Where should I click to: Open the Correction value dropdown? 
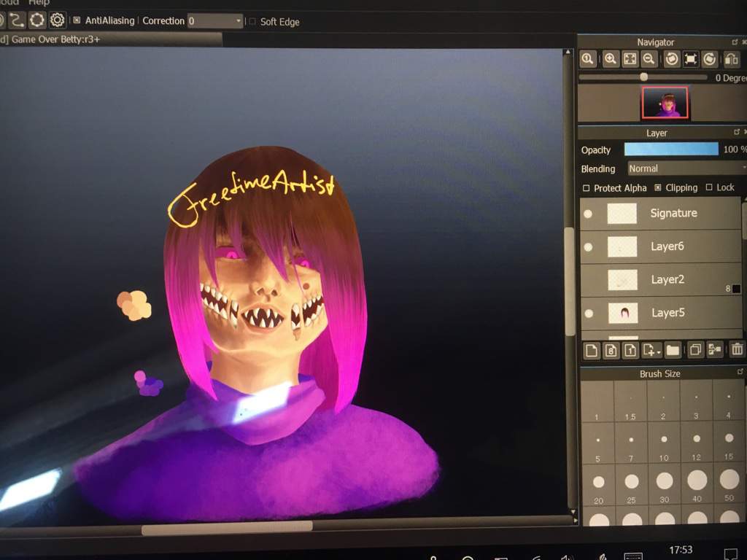pyautogui.click(x=239, y=21)
